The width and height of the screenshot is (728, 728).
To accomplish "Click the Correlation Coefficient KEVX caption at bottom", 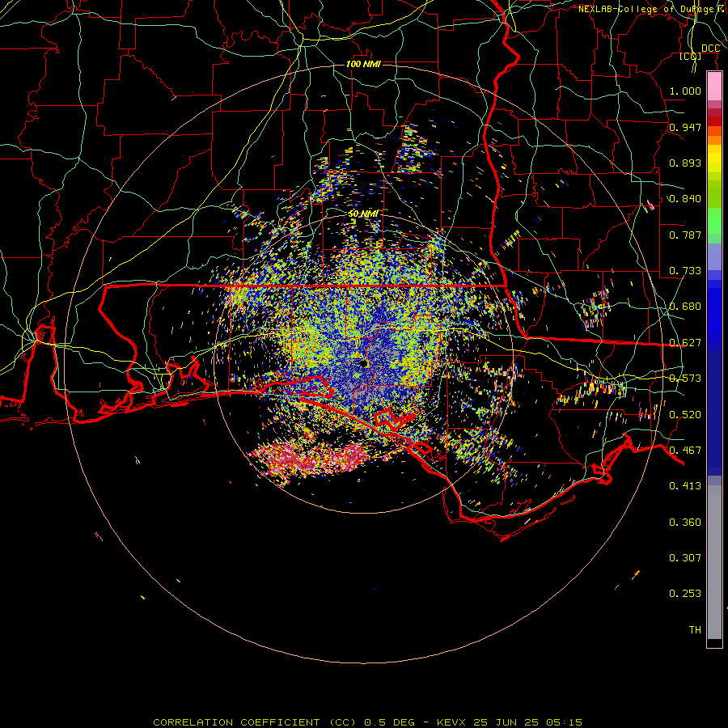I will pyautogui.click(x=367, y=722).
